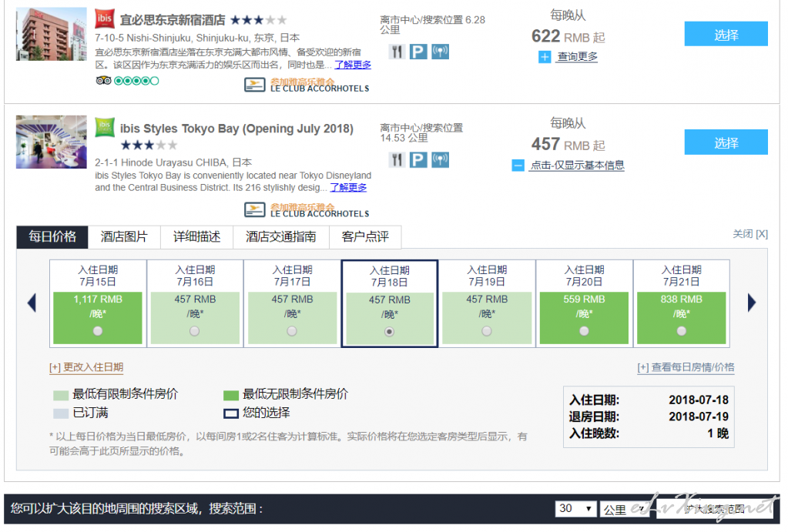Click 点击-仅显示基本信息 link
The height and width of the screenshot is (532, 788).
pos(578,166)
